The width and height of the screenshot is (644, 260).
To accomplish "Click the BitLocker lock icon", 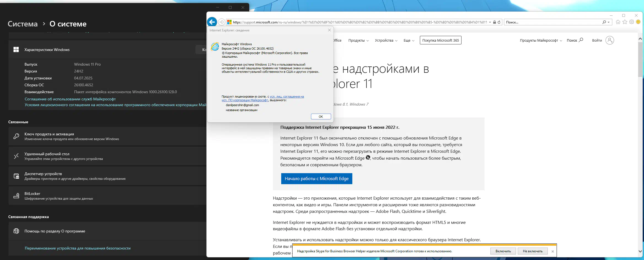I will (x=16, y=196).
